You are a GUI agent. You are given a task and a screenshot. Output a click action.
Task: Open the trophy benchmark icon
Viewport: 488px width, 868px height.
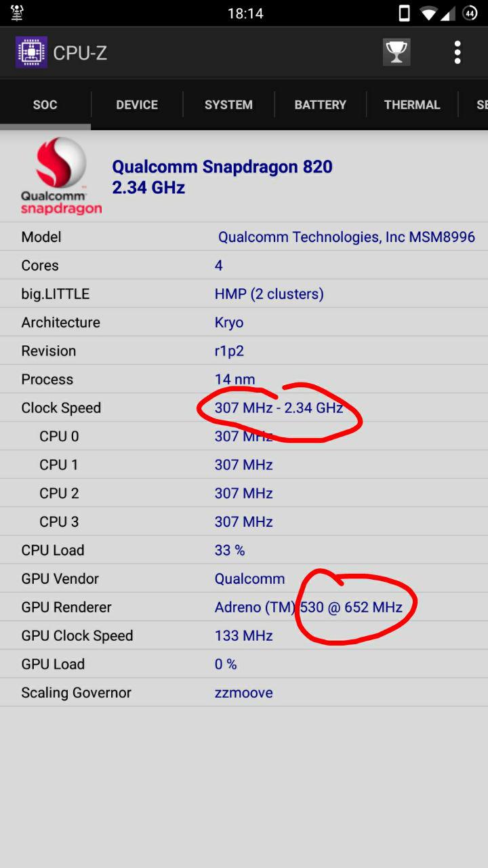396,52
